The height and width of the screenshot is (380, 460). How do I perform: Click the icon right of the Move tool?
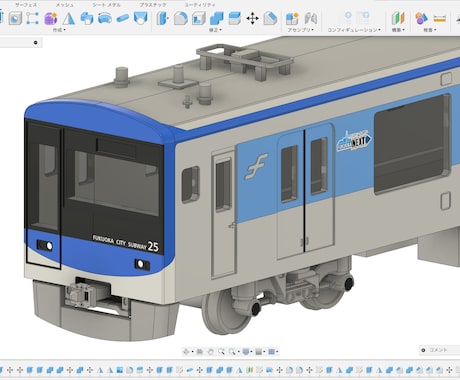[x=270, y=18]
